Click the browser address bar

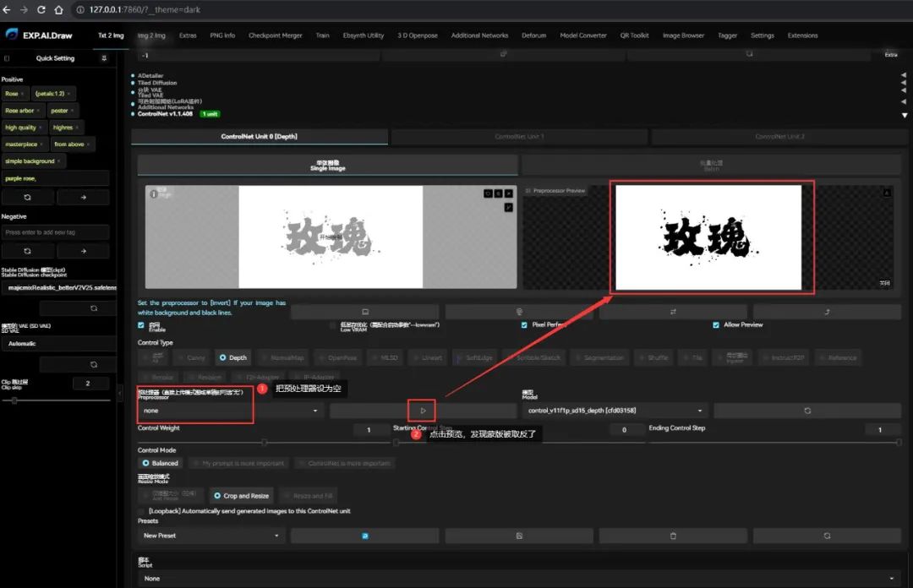tap(489, 10)
